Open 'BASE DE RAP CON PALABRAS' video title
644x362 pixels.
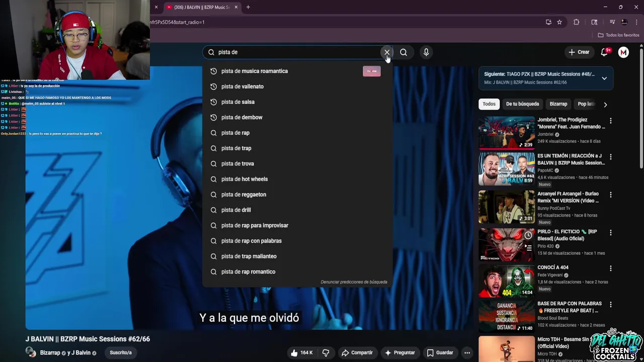click(x=570, y=307)
